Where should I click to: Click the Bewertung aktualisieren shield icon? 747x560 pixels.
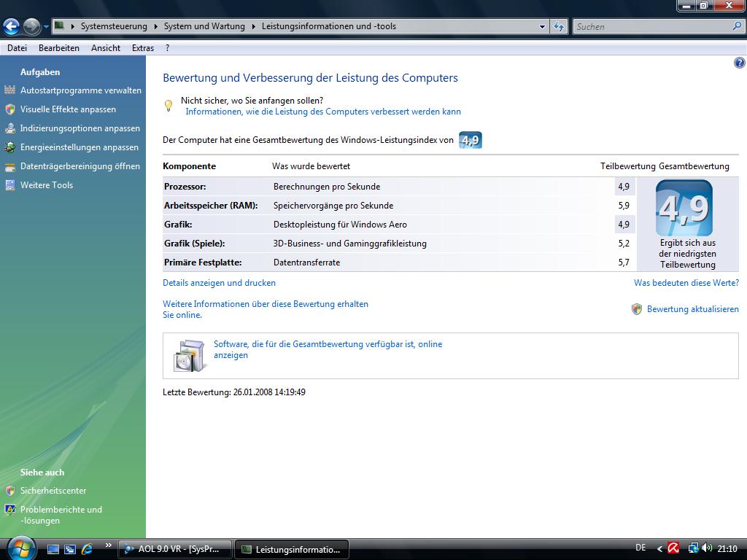pyautogui.click(x=636, y=309)
